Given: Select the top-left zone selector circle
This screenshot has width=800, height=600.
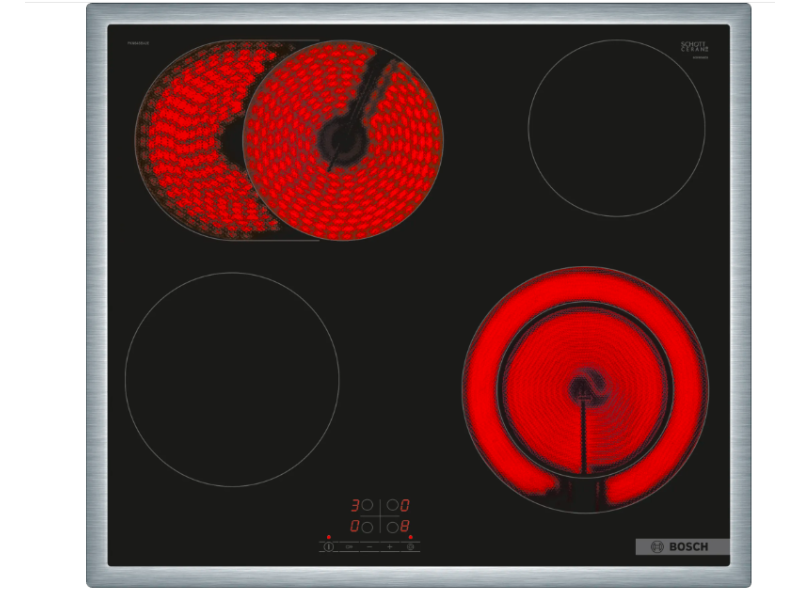Looking at the screenshot, I should 367,506.
